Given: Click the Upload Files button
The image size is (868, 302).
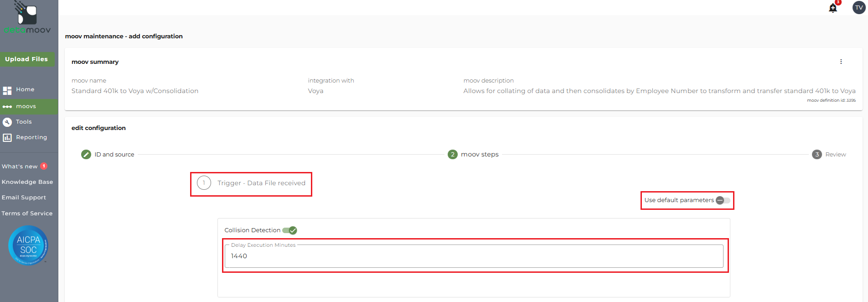Looking at the screenshot, I should (26, 59).
